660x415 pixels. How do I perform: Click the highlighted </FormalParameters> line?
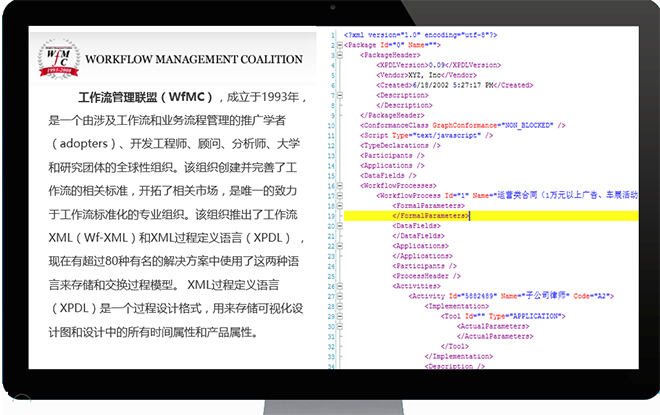(491, 216)
